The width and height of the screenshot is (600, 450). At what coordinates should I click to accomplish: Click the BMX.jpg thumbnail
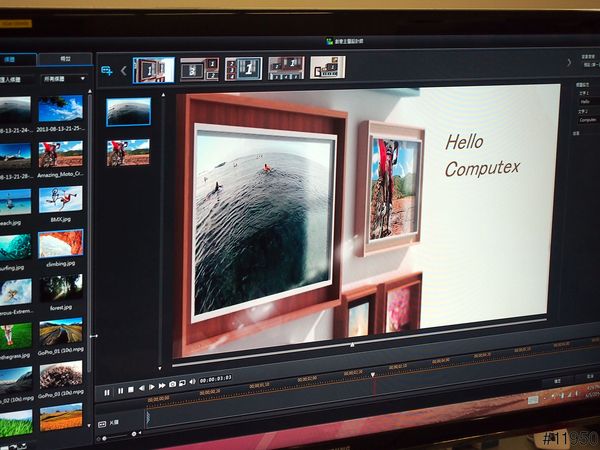coord(61,198)
